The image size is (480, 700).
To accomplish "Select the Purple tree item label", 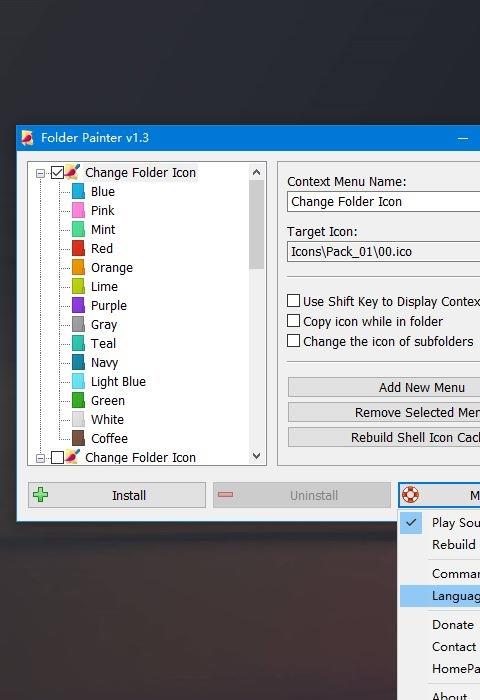I will tap(109, 305).
